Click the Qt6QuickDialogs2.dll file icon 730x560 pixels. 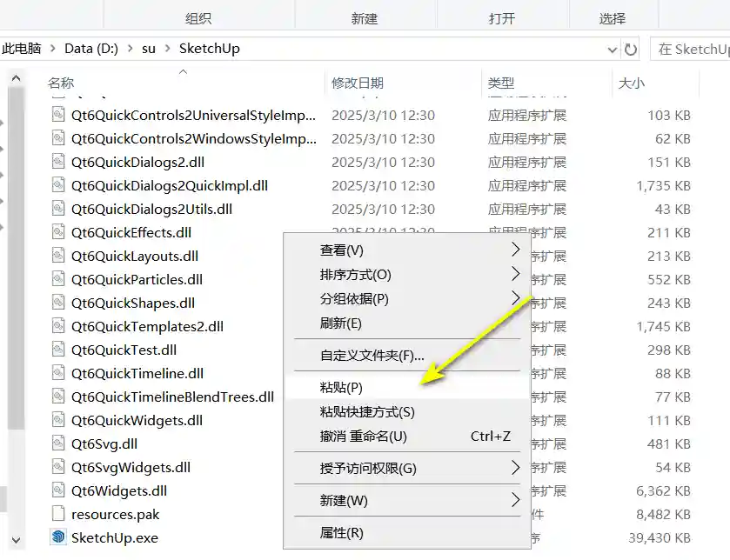coord(58,162)
